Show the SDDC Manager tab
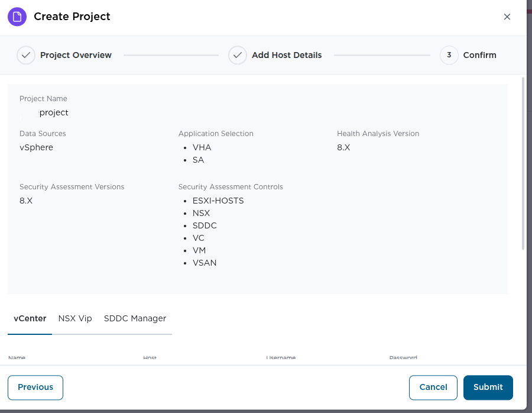The height and width of the screenshot is (413, 532). [135, 318]
